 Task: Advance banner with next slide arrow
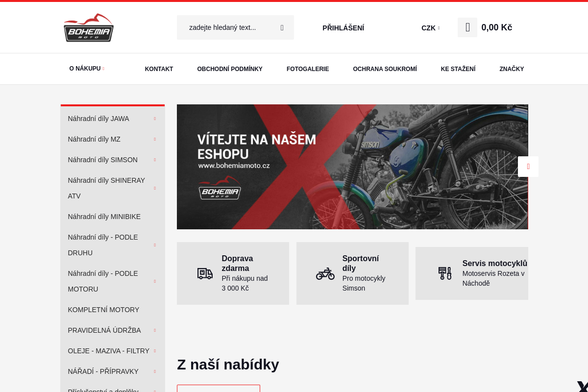[528, 167]
